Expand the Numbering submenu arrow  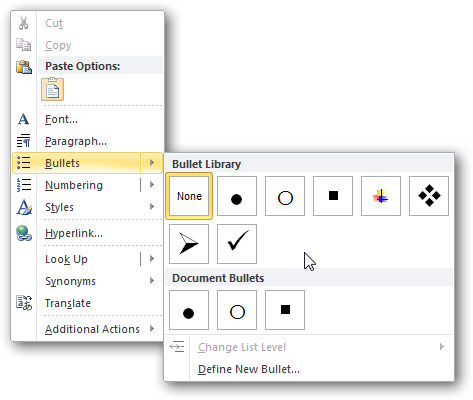click(152, 185)
